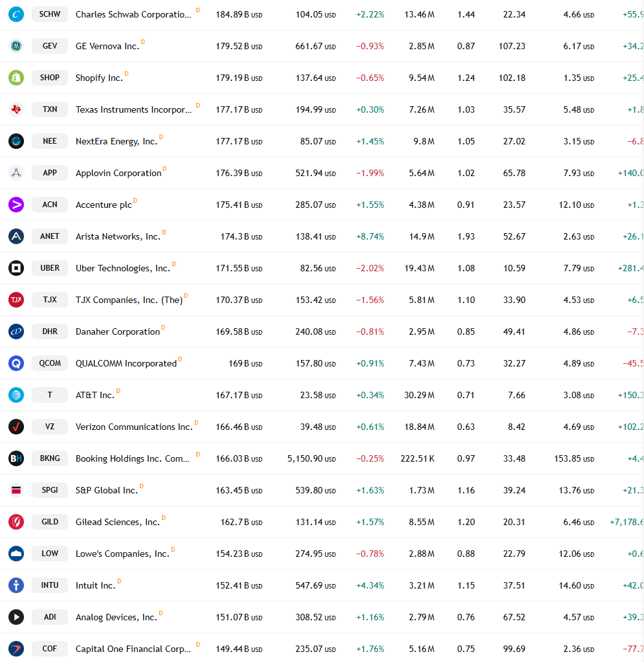Open S&P Global Inc. link
644x663 pixels.
click(107, 490)
